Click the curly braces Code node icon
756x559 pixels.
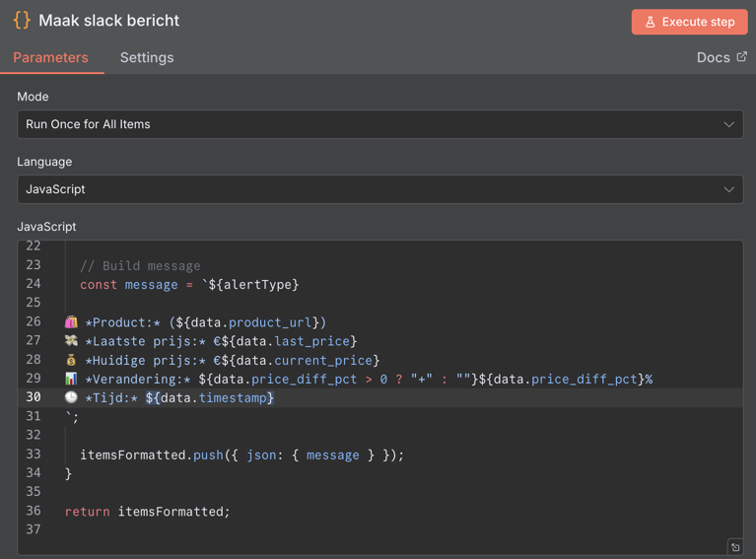pyautogui.click(x=22, y=20)
